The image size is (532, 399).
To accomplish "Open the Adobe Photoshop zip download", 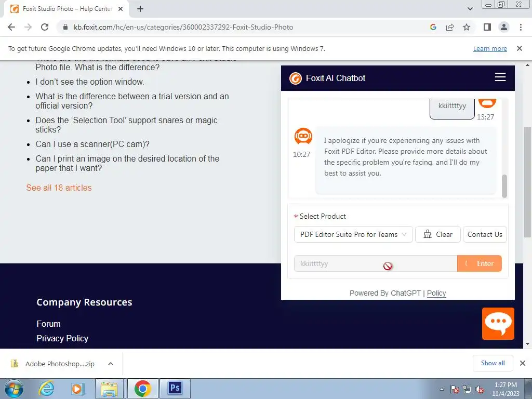I will 60,364.
